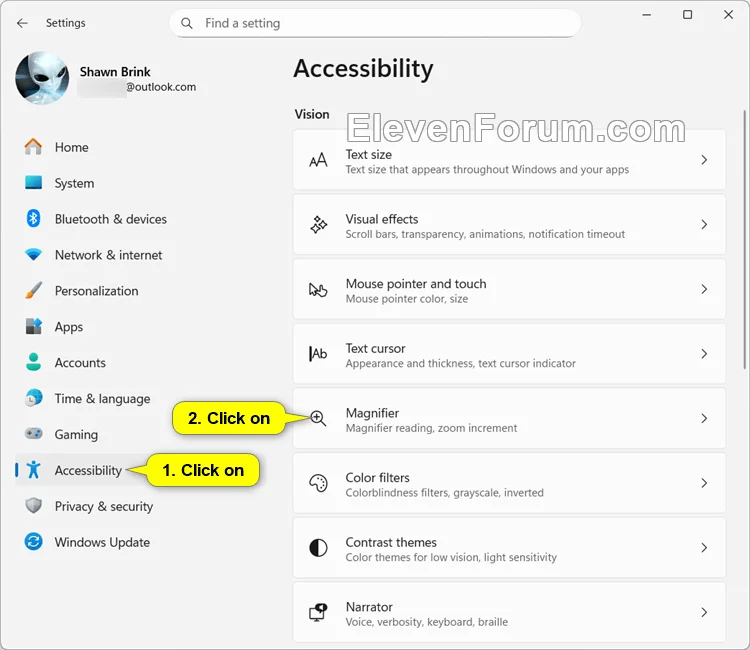Open the Magnifier settings row

coord(509,419)
